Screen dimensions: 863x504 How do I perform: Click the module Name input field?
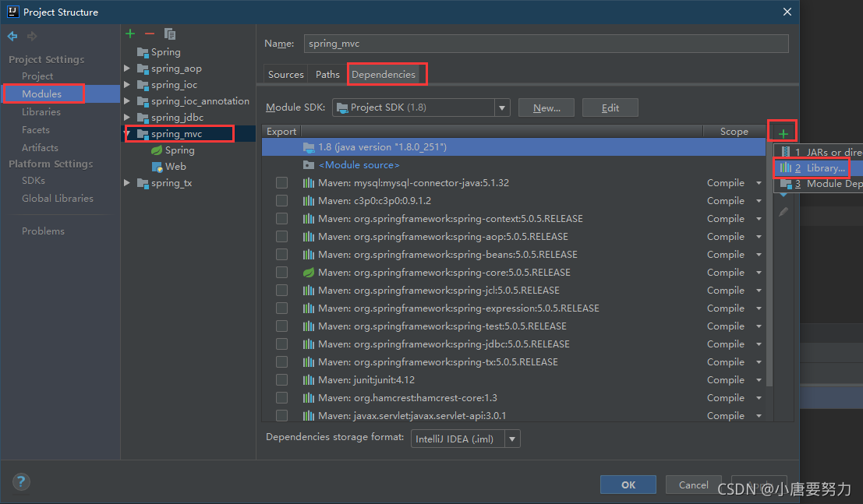click(x=546, y=44)
